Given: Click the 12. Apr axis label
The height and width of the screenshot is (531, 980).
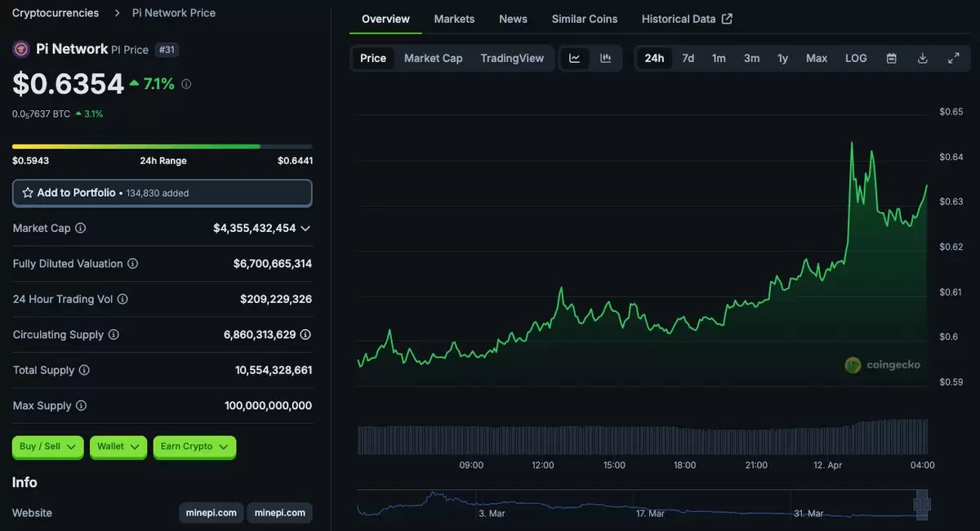Looking at the screenshot, I should pyautogui.click(x=828, y=465).
